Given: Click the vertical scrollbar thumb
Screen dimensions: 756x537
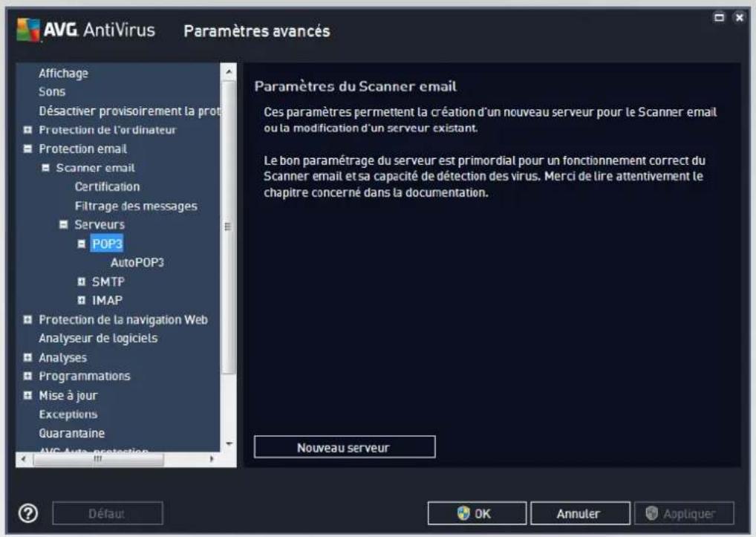Looking at the screenshot, I should (x=229, y=227).
